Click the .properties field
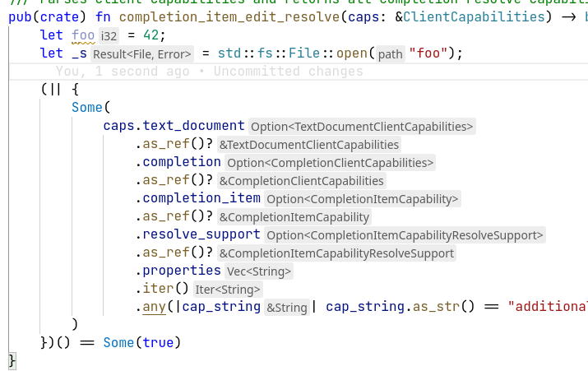The width and height of the screenshot is (588, 371). (x=178, y=271)
